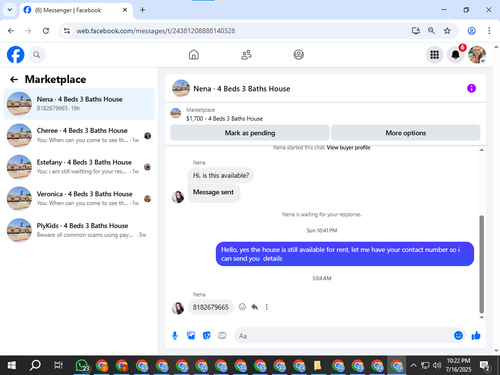Open more options for 8182679665 message
500x375 pixels.
pyautogui.click(x=266, y=307)
